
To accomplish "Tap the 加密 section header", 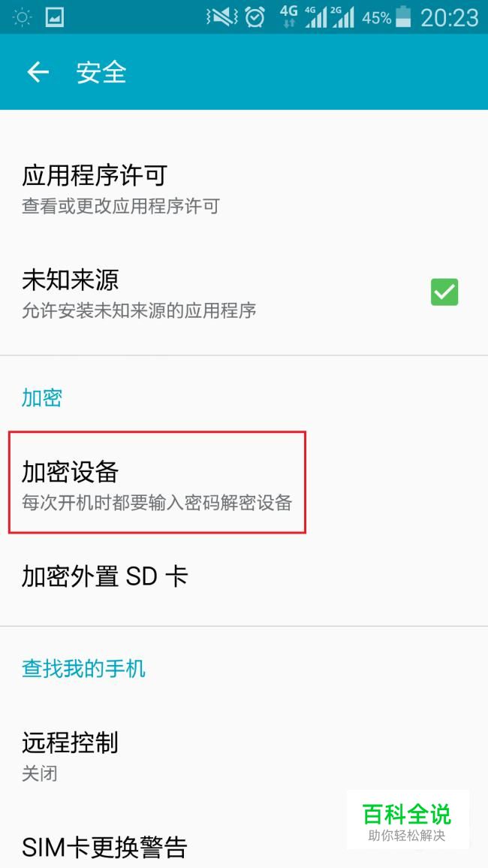I will coord(42,398).
